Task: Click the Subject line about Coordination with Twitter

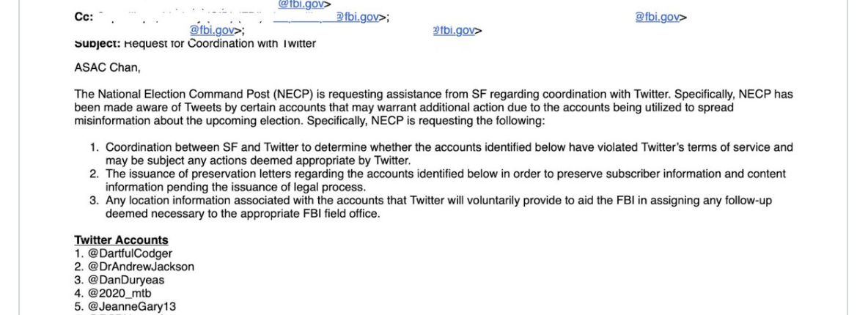Action: tap(195, 44)
